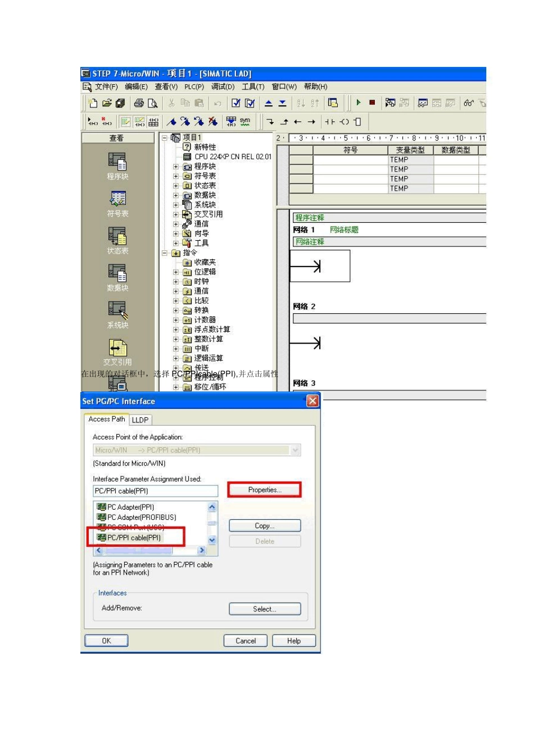Click the Line Up ladder tool
The image size is (534, 756).
(x=284, y=121)
